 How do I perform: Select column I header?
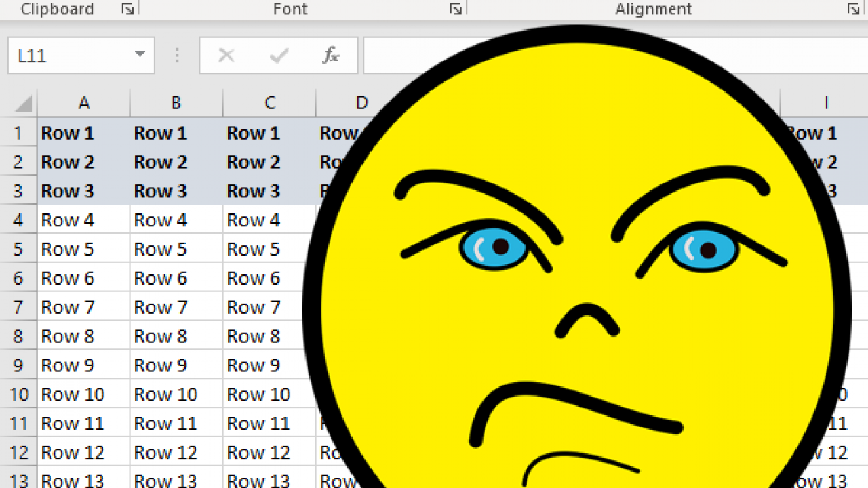[x=826, y=103]
